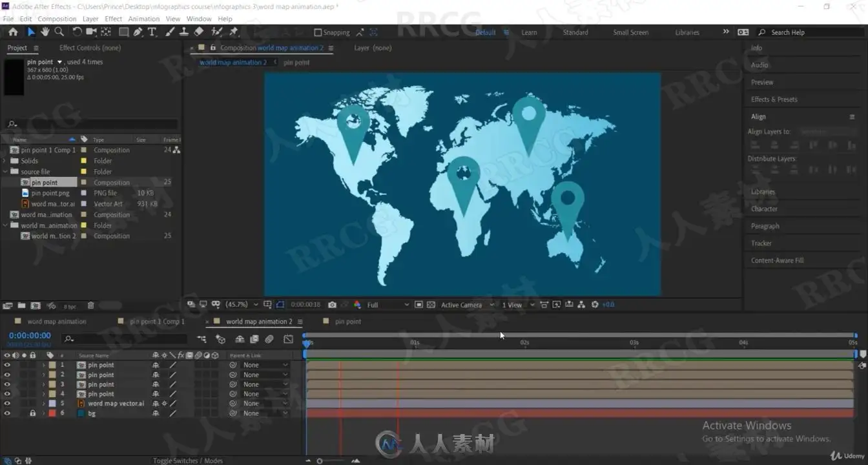Click the Show Channel color icon in viewer
868x465 pixels.
click(356, 305)
